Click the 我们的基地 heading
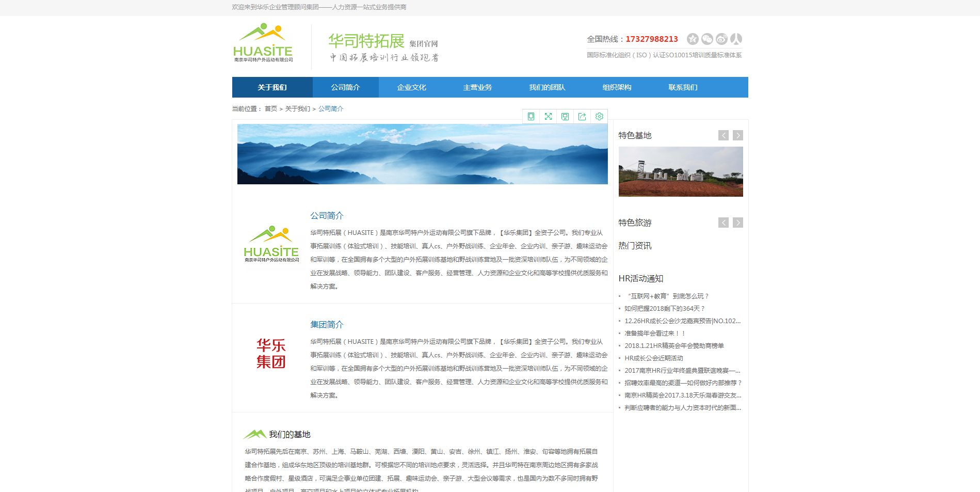 (290, 435)
